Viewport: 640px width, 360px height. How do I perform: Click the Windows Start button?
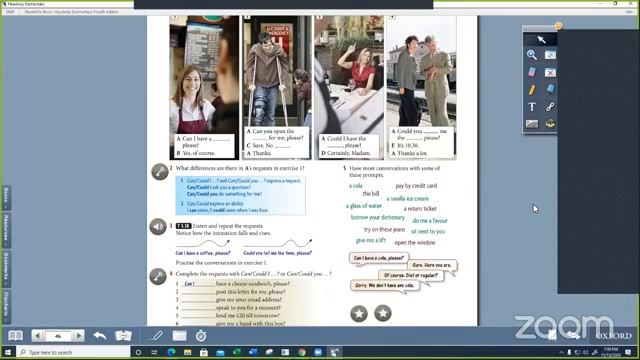tap(8, 352)
